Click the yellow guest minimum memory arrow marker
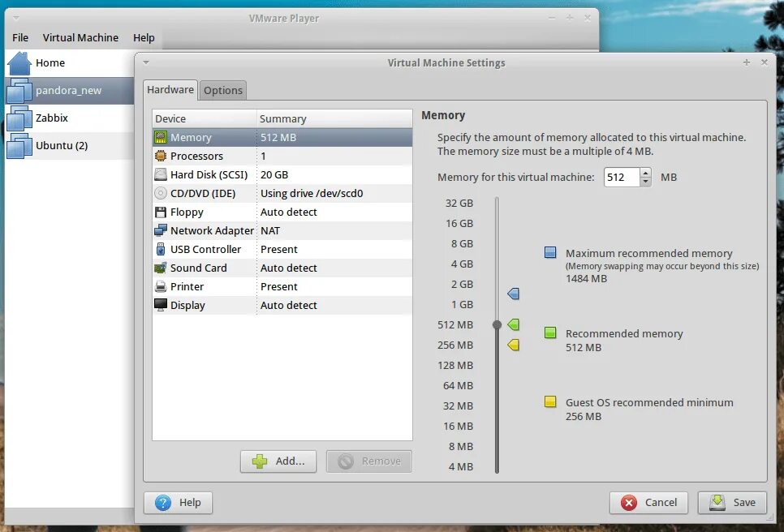Viewport: 784px width, 532px height. (x=514, y=345)
